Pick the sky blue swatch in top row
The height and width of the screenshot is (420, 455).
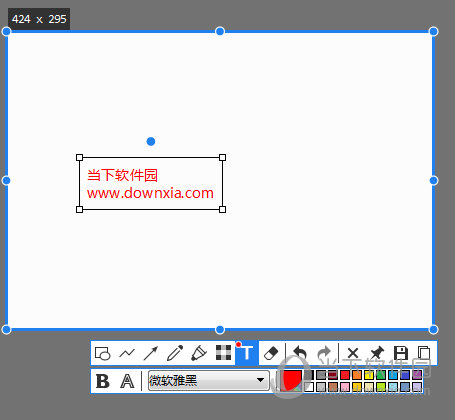click(x=393, y=375)
